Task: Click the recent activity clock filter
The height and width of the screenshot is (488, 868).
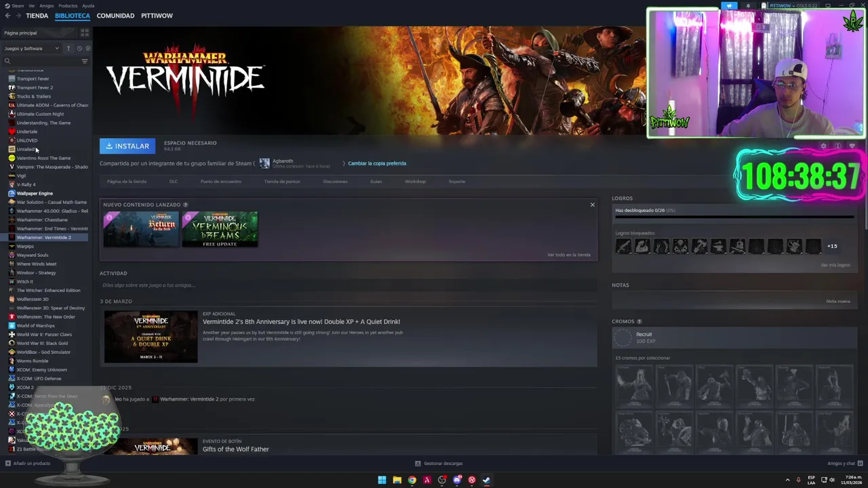Action: pyautogui.click(x=79, y=48)
